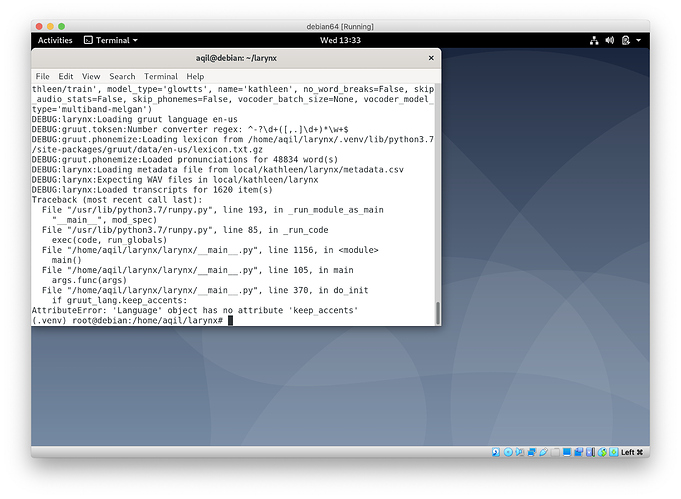Open the Search menu in terminal
The width and height of the screenshot is (681, 499).
click(x=122, y=76)
